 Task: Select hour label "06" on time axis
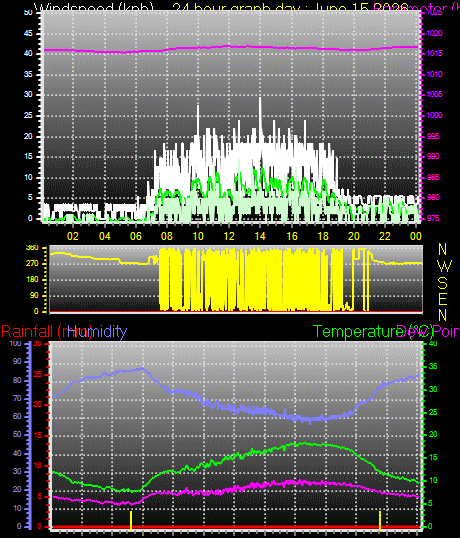136,236
